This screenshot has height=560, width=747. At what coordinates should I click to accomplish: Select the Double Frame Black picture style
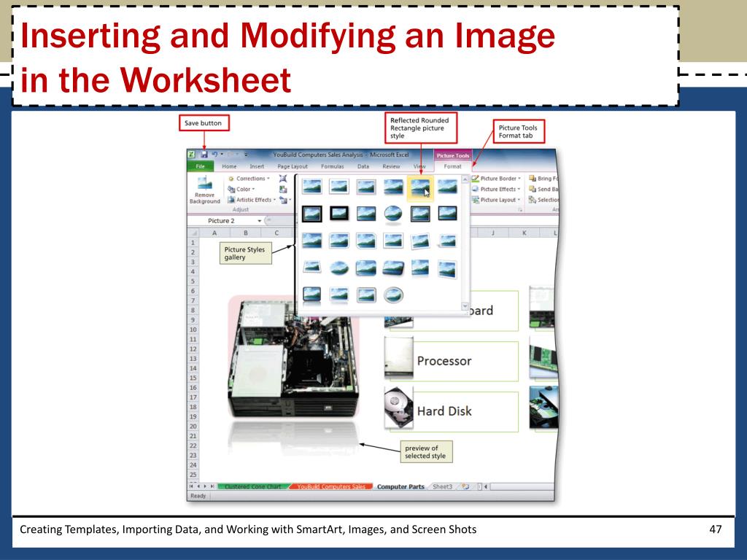tap(312, 214)
